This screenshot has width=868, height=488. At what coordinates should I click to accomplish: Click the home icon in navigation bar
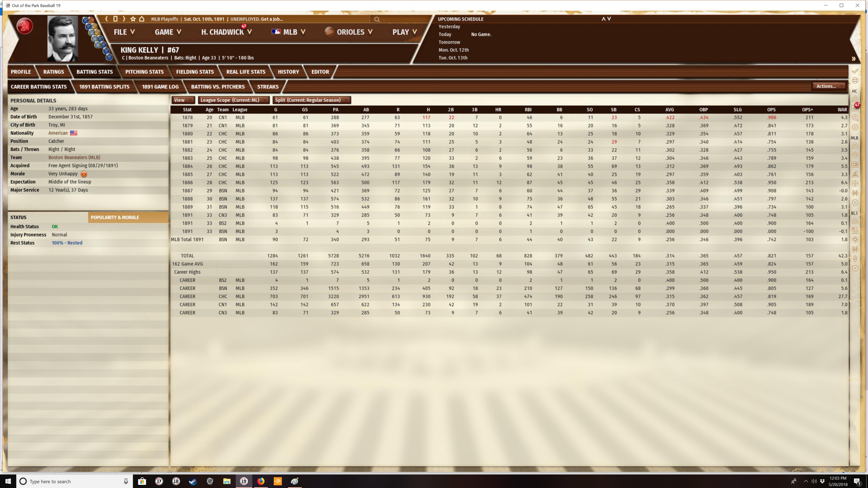tap(142, 19)
